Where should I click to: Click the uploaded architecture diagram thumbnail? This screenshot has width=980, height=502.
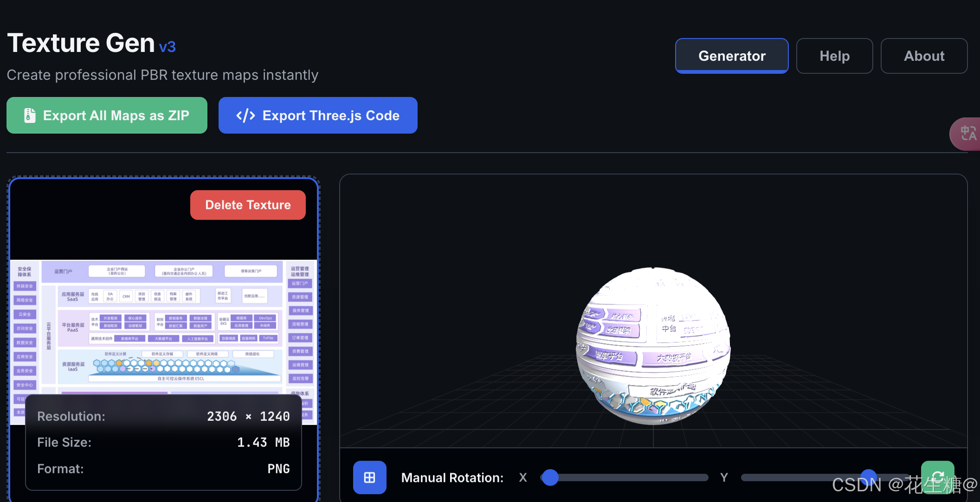162,325
